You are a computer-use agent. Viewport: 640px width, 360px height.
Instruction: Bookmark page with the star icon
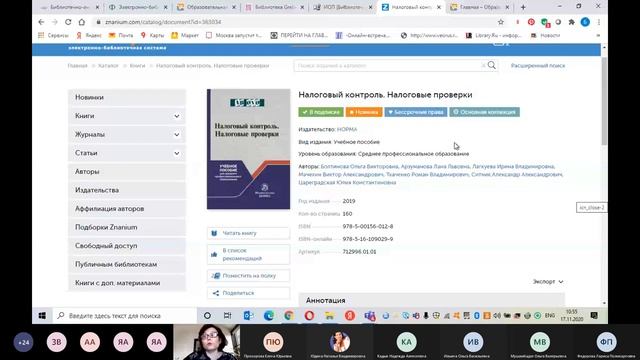click(x=501, y=22)
